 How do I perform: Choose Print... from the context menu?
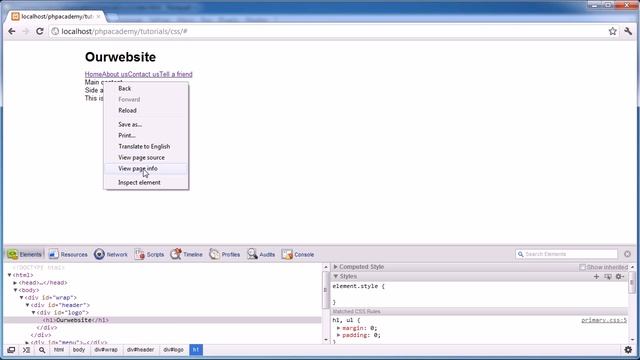click(146, 136)
